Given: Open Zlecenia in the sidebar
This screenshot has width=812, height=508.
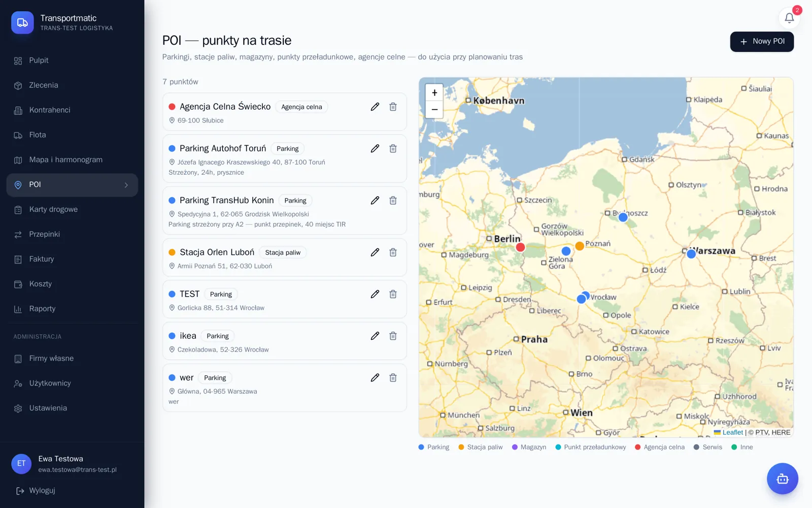Looking at the screenshot, I should coord(72,85).
